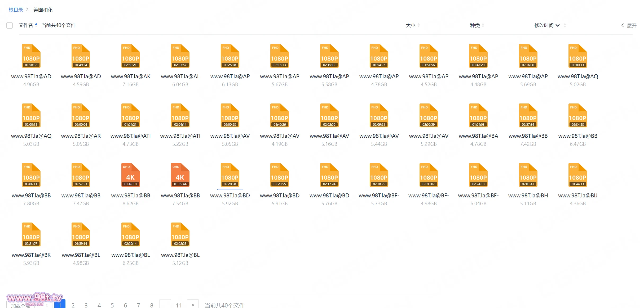Click the next pages » button

(x=193, y=305)
